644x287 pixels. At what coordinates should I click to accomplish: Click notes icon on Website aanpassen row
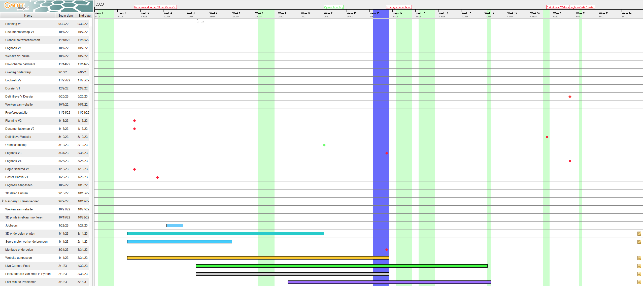[x=639, y=258]
